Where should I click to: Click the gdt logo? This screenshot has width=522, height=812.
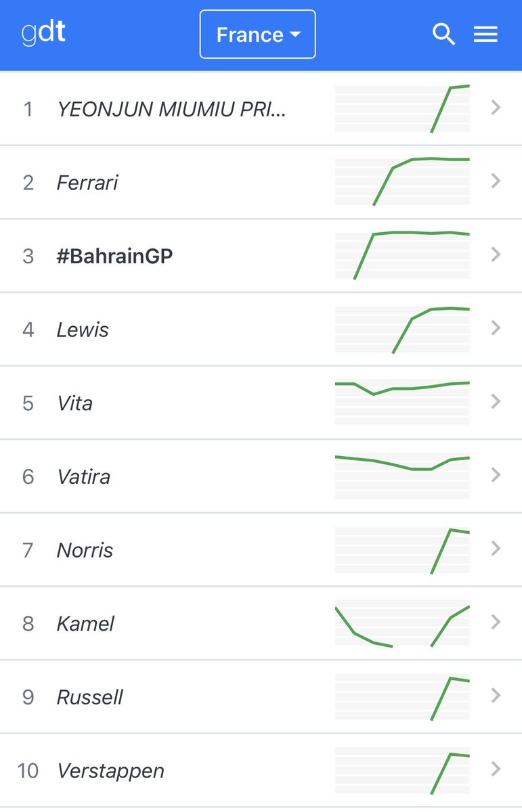coord(43,33)
